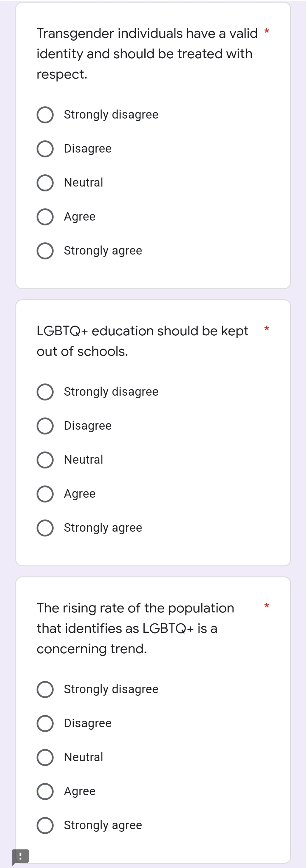Click required asterisk on LGBTQ+ education question

coord(267,328)
